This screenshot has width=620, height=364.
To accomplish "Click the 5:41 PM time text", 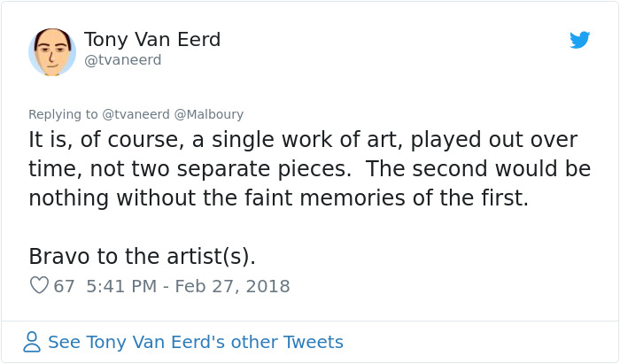I will 122,286.
